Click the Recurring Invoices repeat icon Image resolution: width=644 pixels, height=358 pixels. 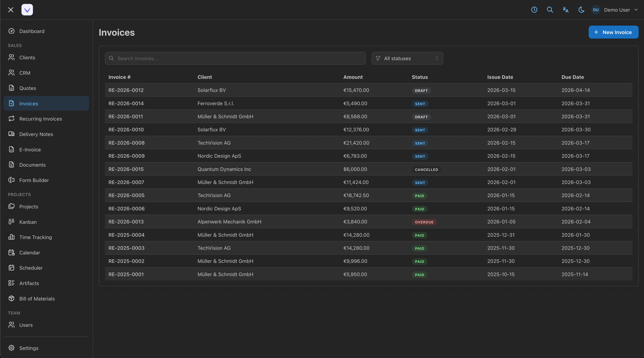point(11,118)
